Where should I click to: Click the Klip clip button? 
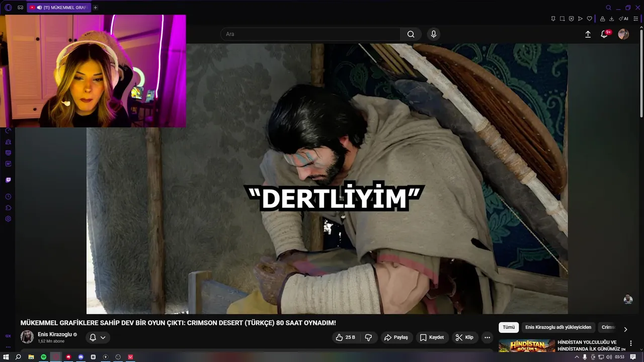pyautogui.click(x=464, y=337)
